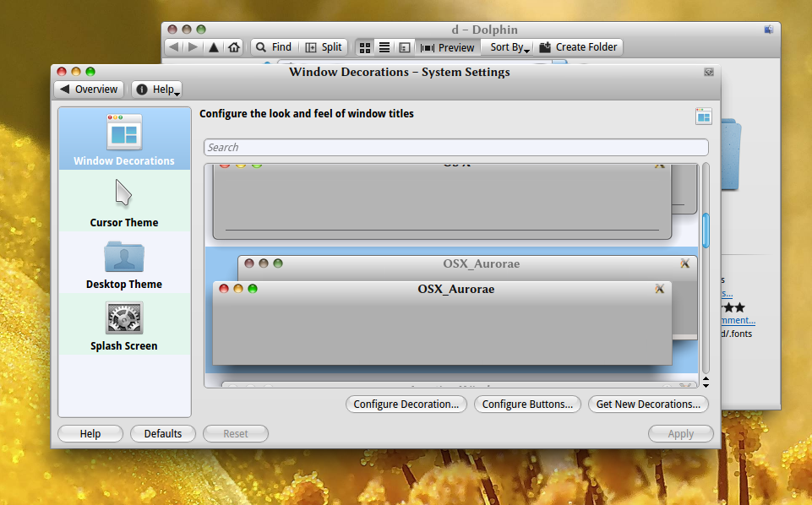Switch Dolphin to columns view
The height and width of the screenshot is (505, 812).
pyautogui.click(x=405, y=47)
